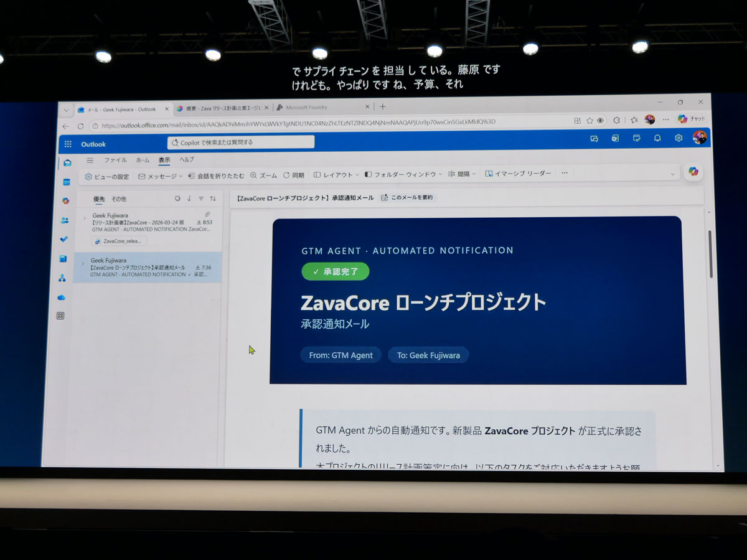Open the browser favorites list icon
This screenshot has width=747, height=560.
634,120
